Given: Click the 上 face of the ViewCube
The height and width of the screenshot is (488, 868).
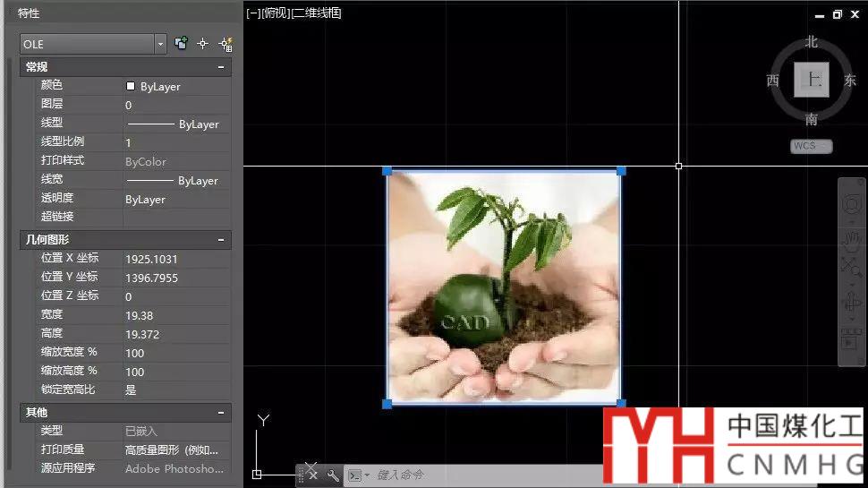Looking at the screenshot, I should [x=812, y=81].
